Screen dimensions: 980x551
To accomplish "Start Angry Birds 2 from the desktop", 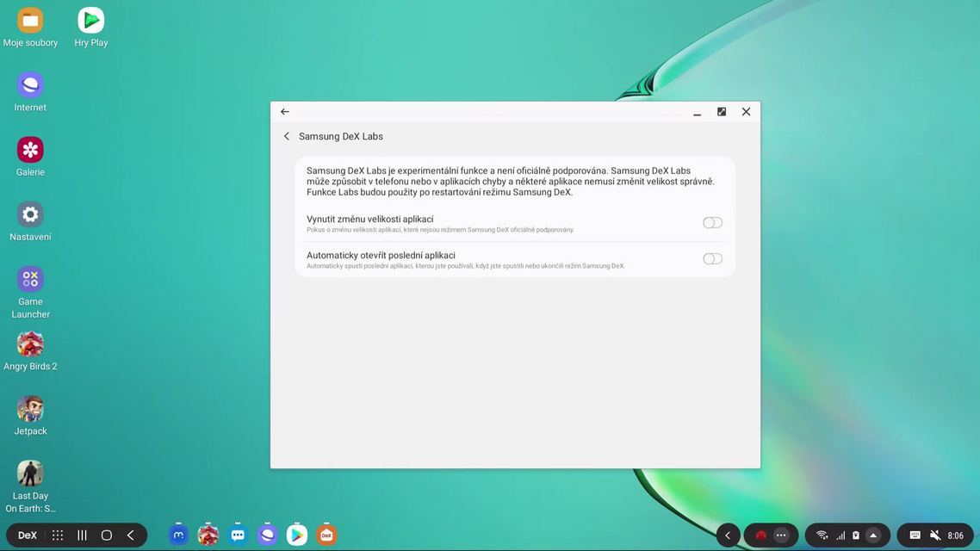I will point(30,344).
